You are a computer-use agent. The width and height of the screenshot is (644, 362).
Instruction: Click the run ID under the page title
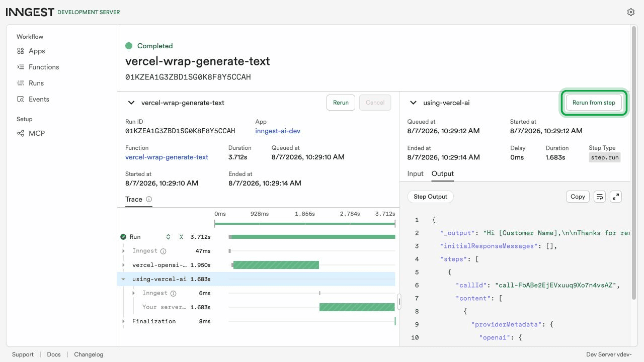188,77
